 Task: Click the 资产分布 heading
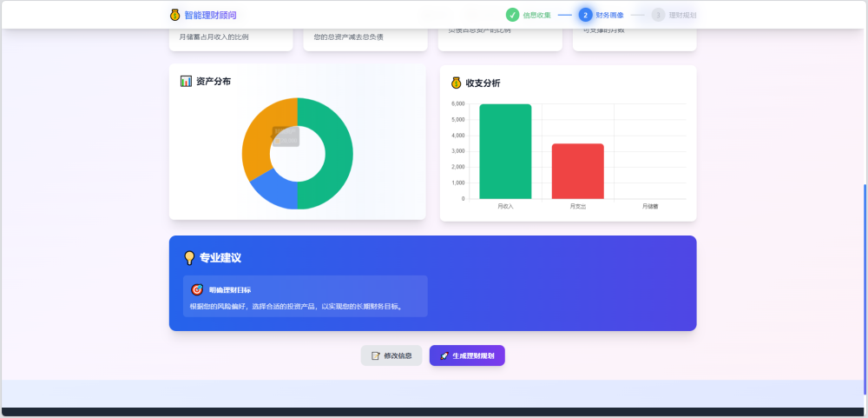pos(214,82)
